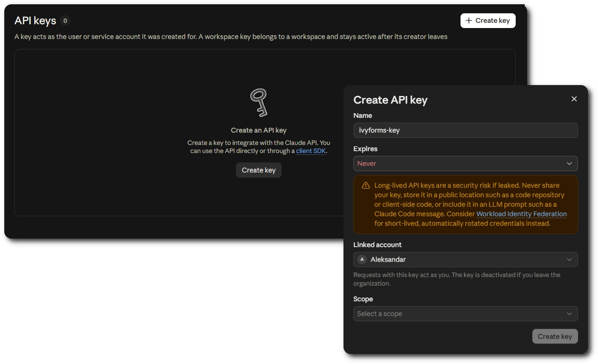
Task: Click the Create key button in dialog footer
Action: click(x=555, y=336)
